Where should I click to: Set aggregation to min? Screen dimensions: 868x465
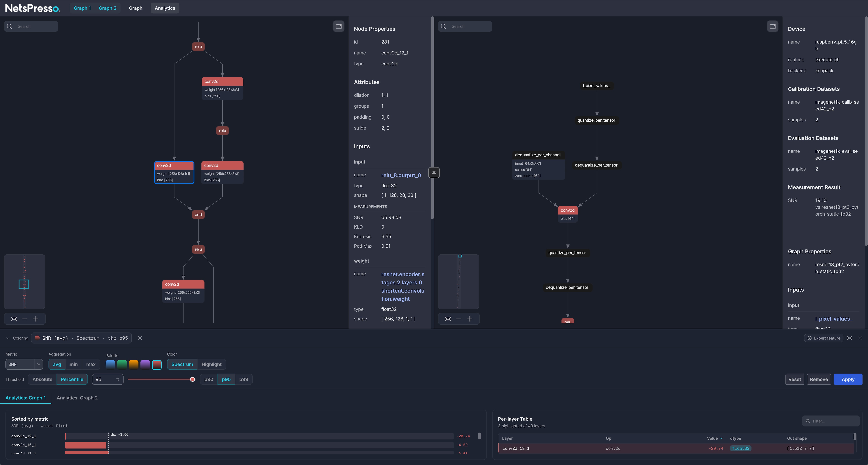tap(73, 364)
